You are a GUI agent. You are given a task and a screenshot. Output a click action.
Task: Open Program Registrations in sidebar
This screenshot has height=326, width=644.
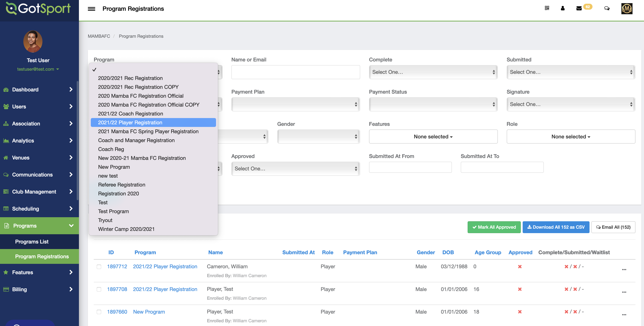(x=39, y=256)
